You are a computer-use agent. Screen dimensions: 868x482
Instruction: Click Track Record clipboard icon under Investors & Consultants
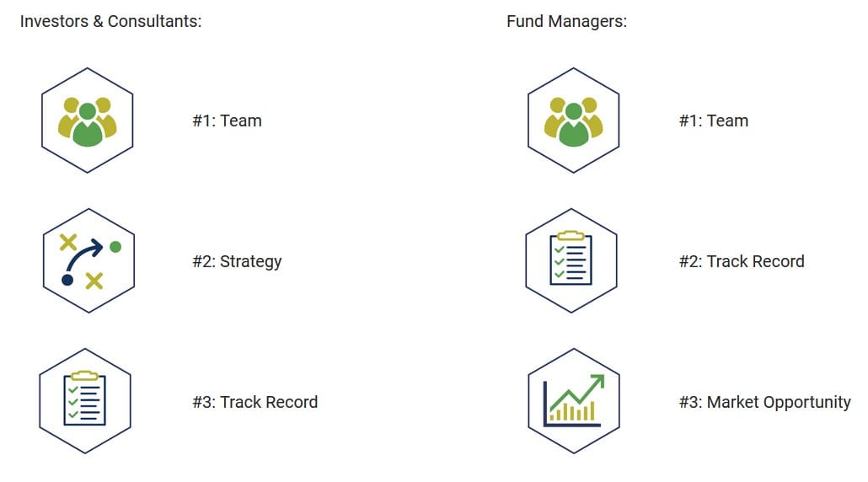(x=85, y=402)
